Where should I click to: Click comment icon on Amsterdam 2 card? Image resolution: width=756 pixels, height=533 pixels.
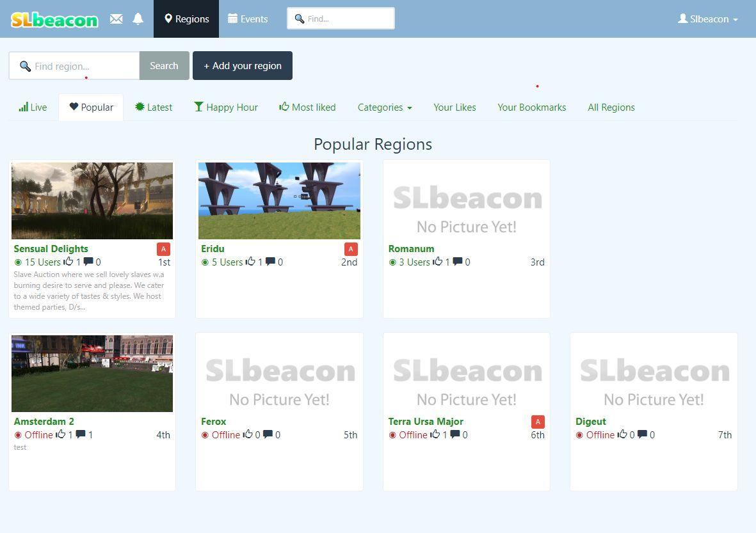(x=81, y=434)
